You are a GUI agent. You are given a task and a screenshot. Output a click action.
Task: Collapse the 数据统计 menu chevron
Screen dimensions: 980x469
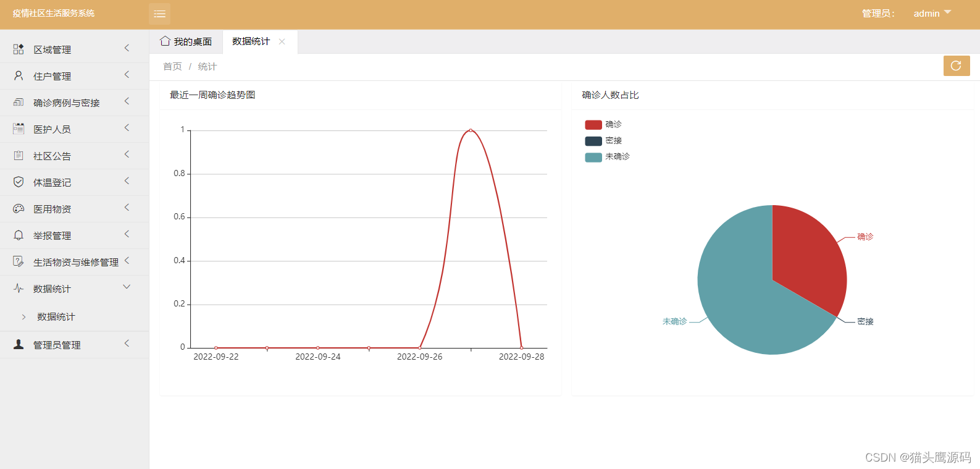[127, 287]
